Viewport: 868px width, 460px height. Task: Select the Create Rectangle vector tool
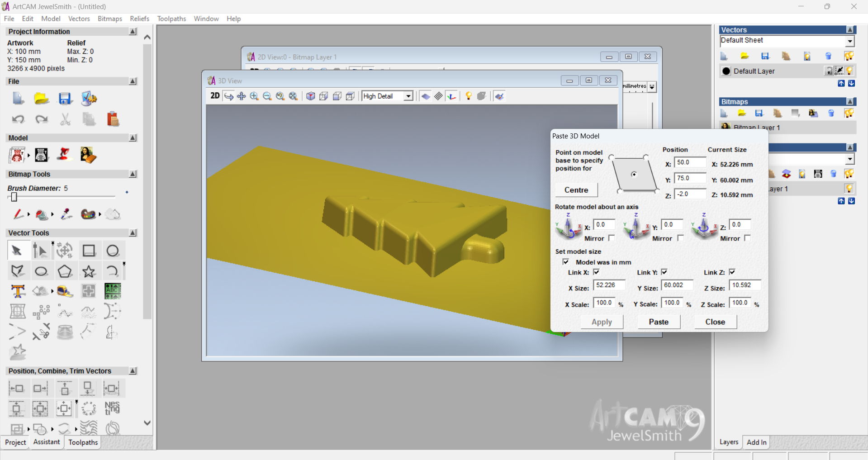tap(89, 250)
